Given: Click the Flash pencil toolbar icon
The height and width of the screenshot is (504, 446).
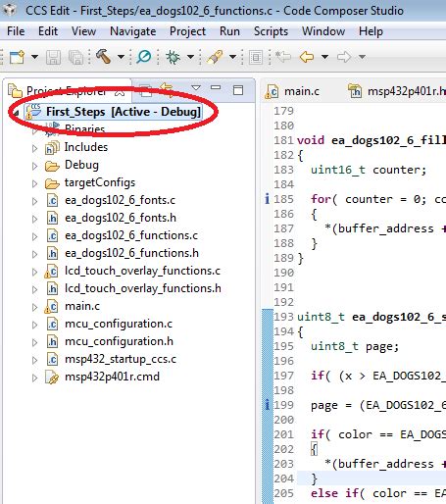Looking at the screenshot, I should pos(215,57).
